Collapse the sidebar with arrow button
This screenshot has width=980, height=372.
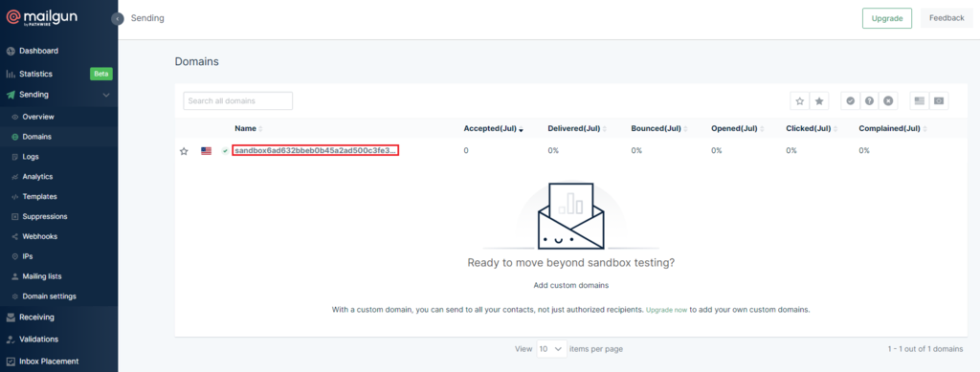tap(118, 19)
